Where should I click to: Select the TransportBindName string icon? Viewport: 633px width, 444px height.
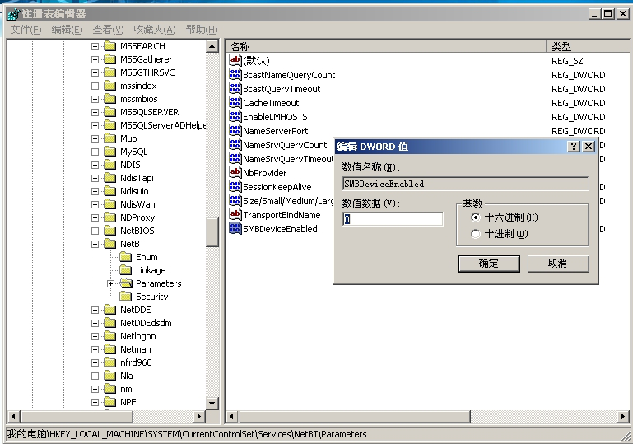235,214
